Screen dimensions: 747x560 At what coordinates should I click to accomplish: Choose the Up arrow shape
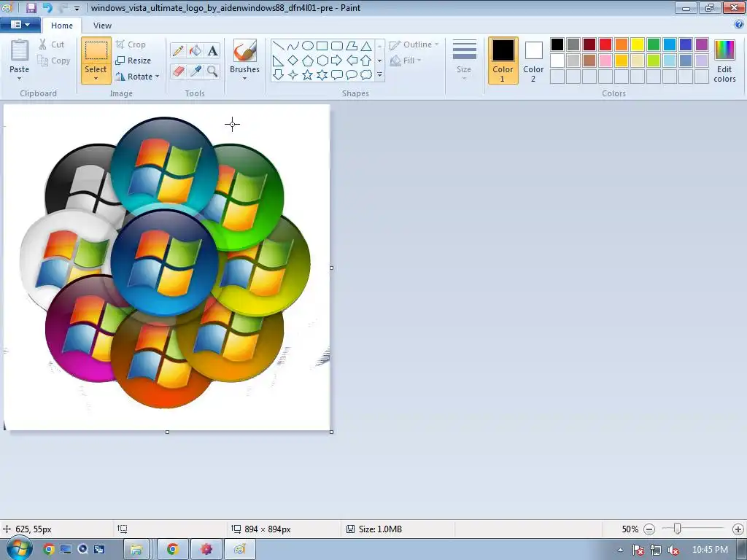click(366, 61)
